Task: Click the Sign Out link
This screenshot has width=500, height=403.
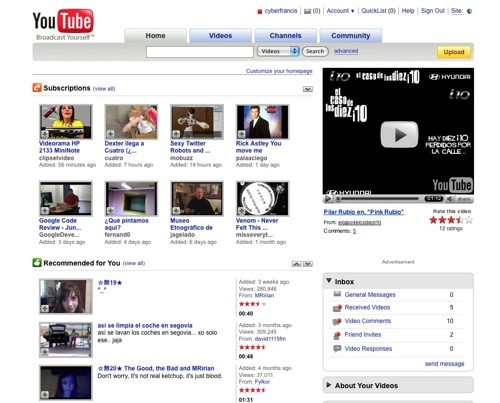Action: point(433,11)
